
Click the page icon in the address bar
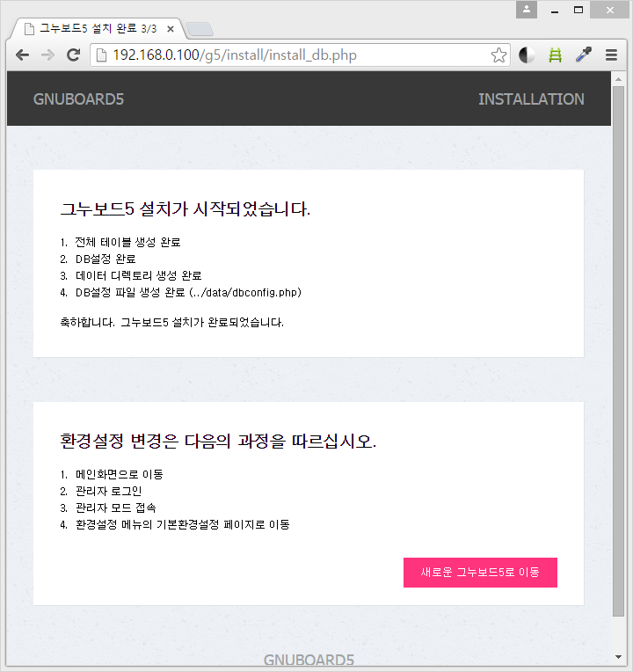coord(101,55)
